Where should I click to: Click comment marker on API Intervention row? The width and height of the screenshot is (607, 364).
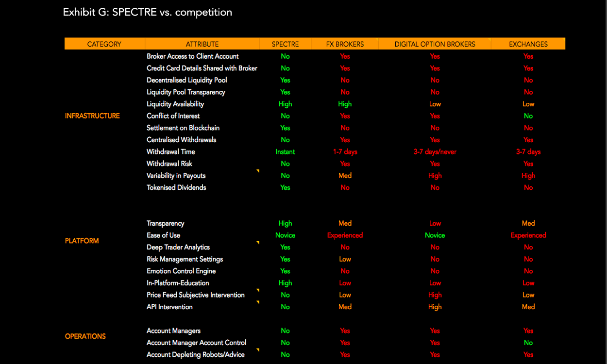(x=258, y=302)
